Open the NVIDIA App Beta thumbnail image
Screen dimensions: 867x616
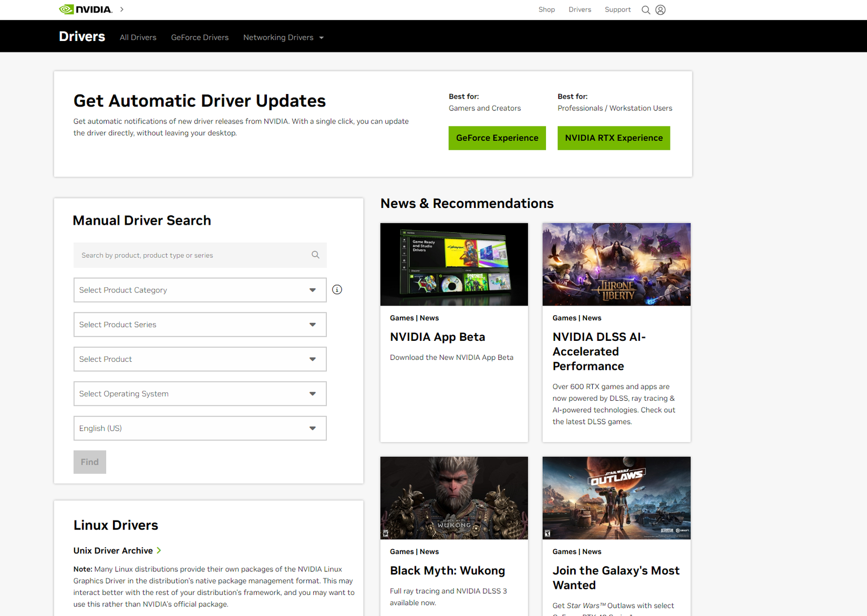454,264
